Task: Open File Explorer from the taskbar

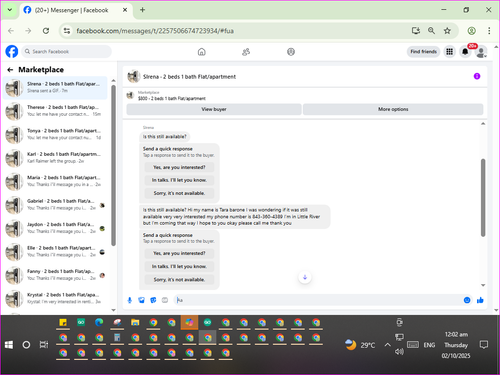Action: click(135, 322)
